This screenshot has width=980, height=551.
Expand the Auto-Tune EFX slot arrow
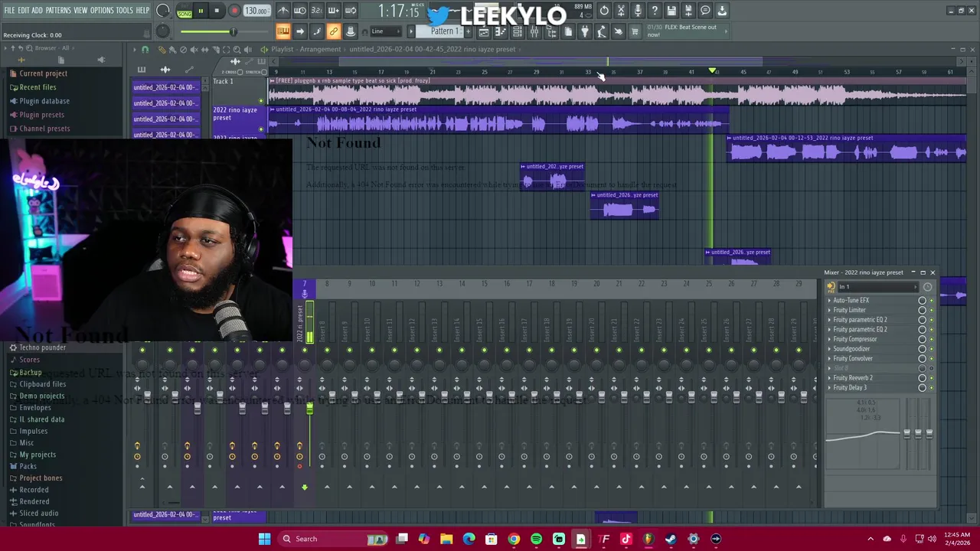(x=829, y=300)
